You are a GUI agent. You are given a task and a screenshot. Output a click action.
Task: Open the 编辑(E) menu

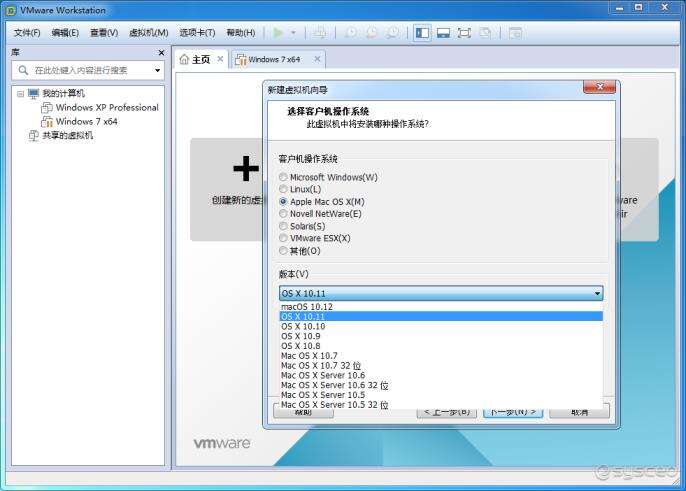[65, 33]
